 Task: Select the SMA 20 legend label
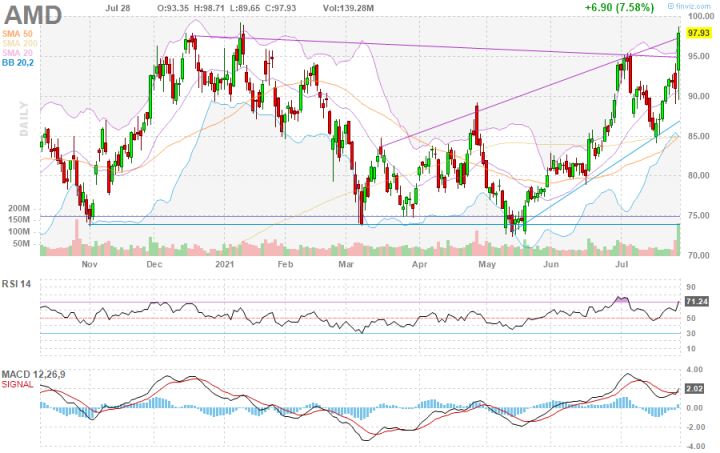tap(17, 53)
